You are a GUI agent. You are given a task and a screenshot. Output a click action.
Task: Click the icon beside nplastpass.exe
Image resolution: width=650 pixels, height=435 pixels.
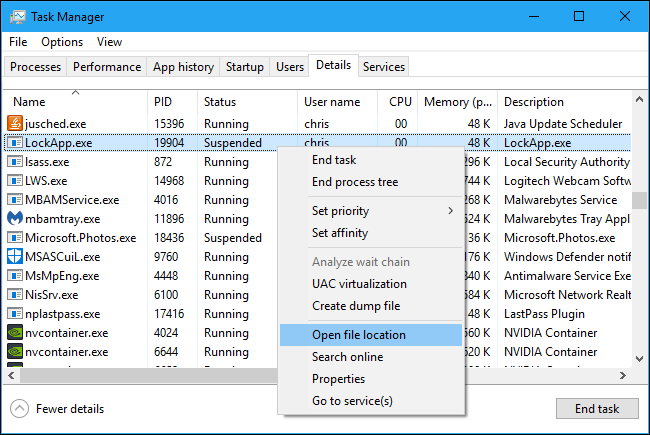[15, 314]
